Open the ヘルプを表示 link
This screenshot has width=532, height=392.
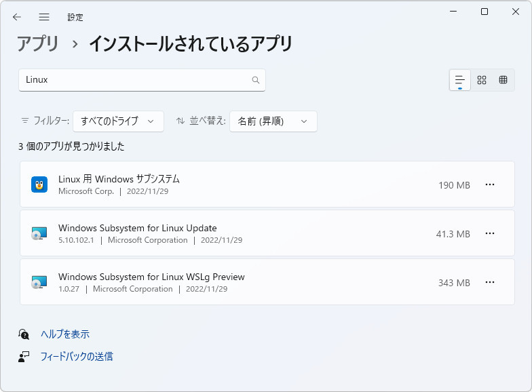[65, 334]
